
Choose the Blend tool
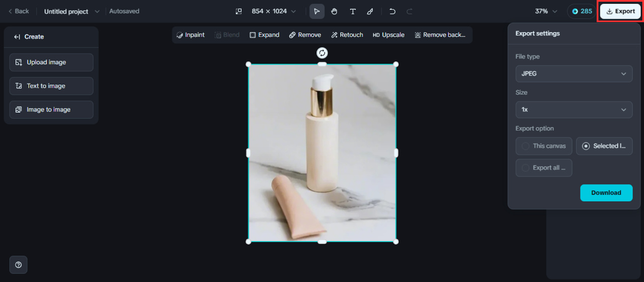click(227, 35)
